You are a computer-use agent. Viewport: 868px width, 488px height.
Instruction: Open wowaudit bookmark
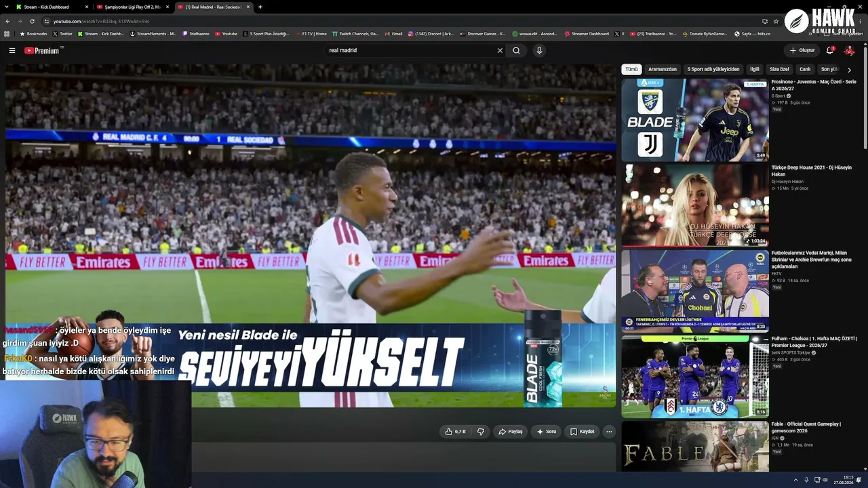[x=534, y=33]
